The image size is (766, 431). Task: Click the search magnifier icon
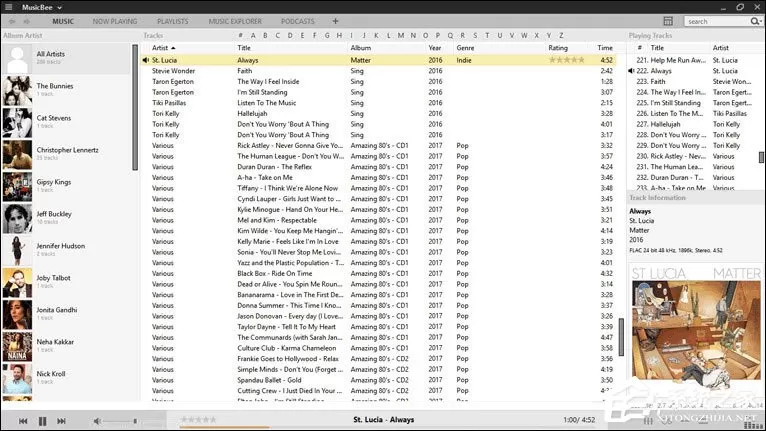click(x=755, y=21)
